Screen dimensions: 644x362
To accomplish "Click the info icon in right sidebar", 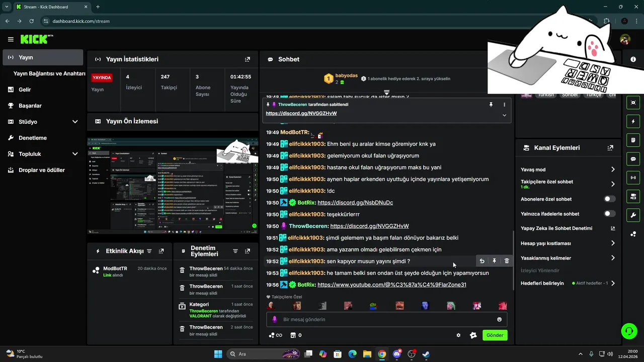I will 633,59.
